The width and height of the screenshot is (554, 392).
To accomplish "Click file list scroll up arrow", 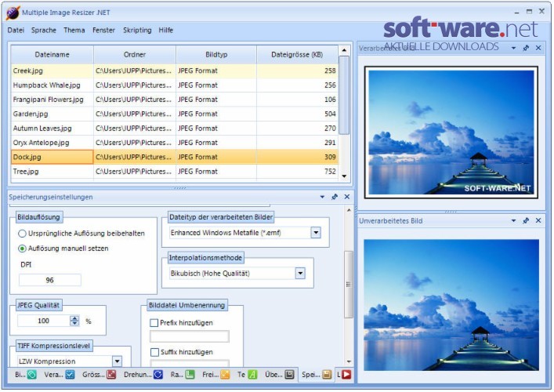I will [344, 50].
